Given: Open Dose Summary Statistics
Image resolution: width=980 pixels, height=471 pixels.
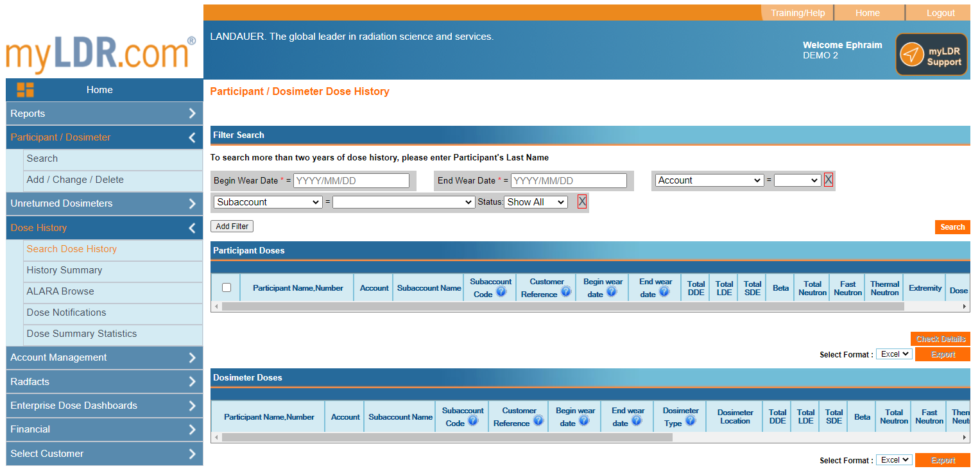Looking at the screenshot, I should (x=113, y=334).
